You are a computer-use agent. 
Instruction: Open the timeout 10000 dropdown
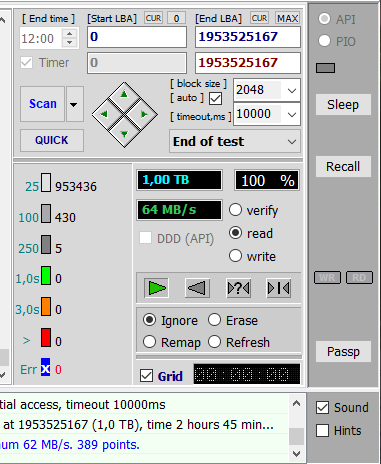click(292, 114)
